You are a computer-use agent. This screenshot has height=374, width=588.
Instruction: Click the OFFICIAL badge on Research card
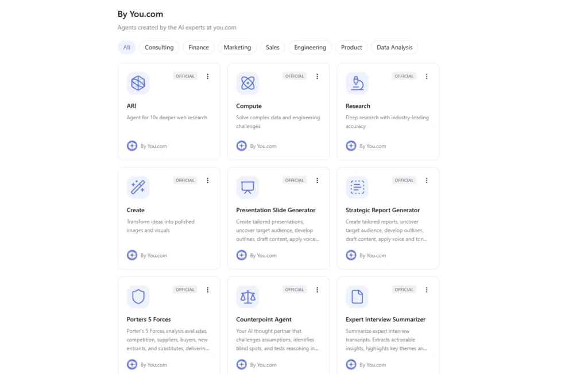click(x=404, y=76)
